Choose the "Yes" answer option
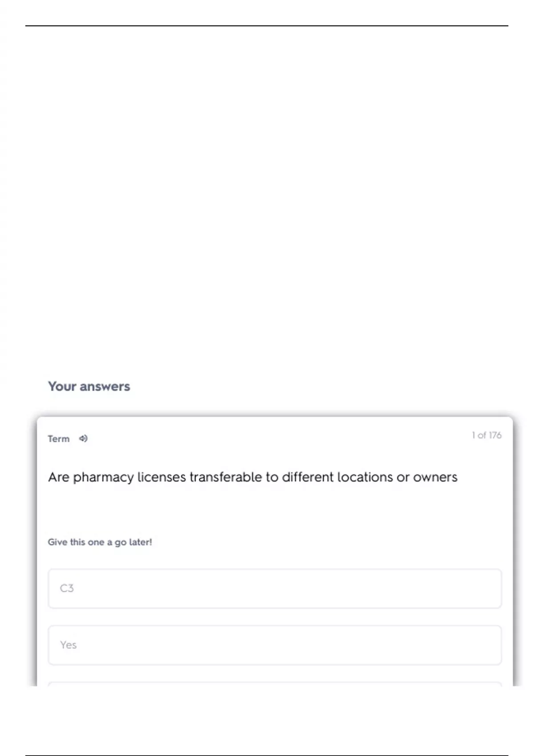Screen dimensions: 534x756 [x=275, y=645]
